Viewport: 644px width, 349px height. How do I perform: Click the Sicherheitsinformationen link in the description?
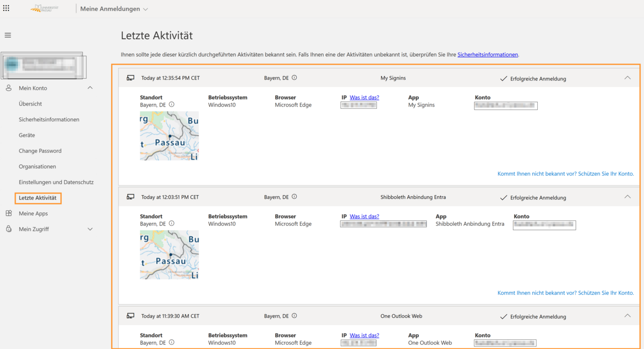point(487,55)
